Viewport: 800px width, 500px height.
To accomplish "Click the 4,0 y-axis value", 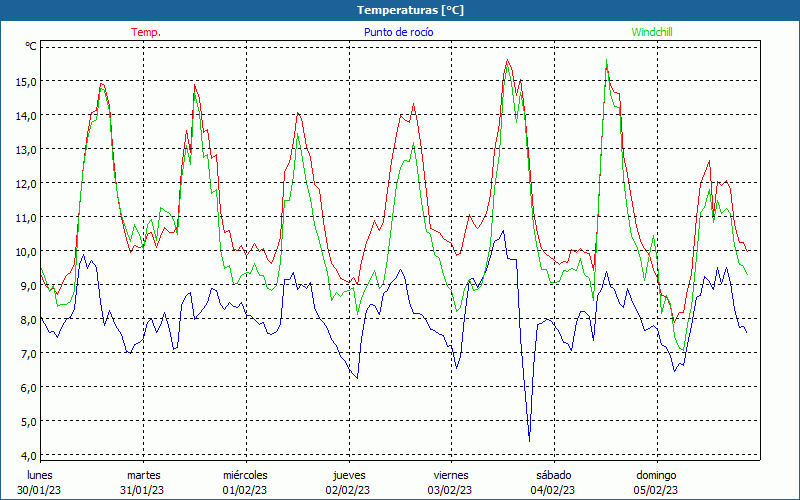I will [x=29, y=455].
